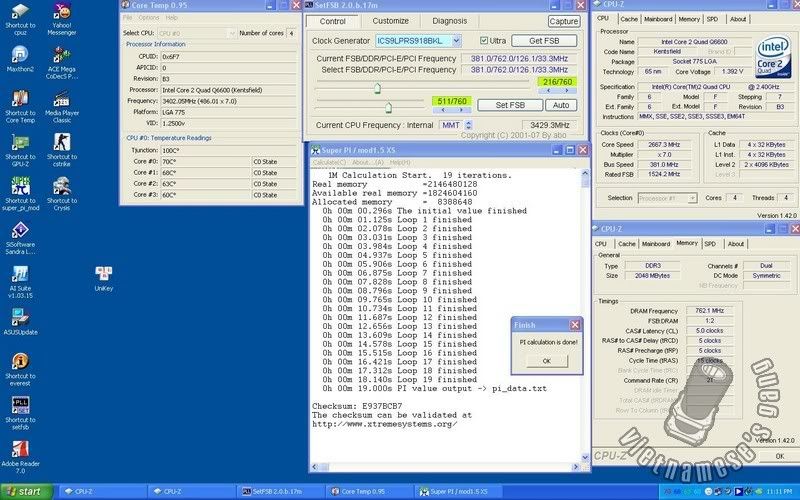Open the Shortcut to cpuz desktop icon
Image resolution: width=800 pixels, height=500 pixels.
pyautogui.click(x=20, y=19)
